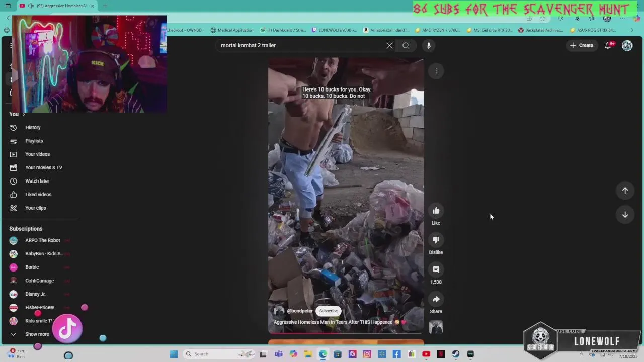Screen dimensions: 644x362
Task: Open Liked videos list
Action: click(x=38, y=195)
